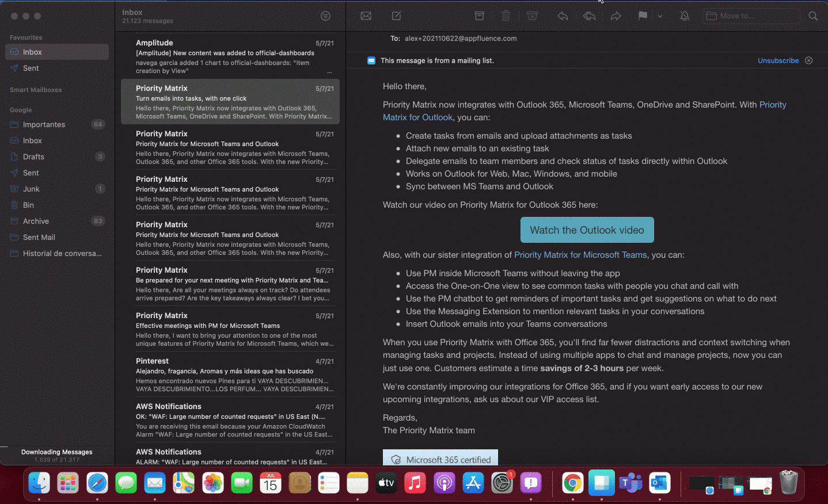Open Photos from the Dock
Screen dimensions: 828x504
click(213, 483)
